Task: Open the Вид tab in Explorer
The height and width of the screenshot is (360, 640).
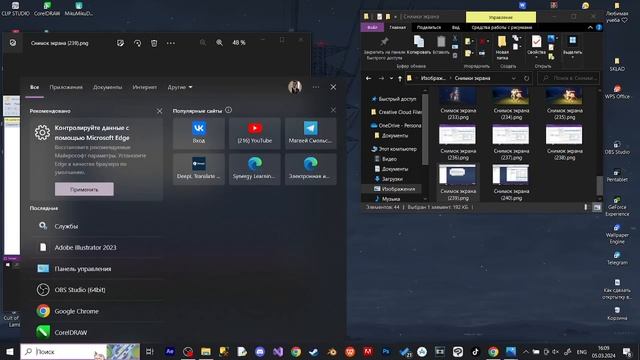Action: (x=456, y=27)
